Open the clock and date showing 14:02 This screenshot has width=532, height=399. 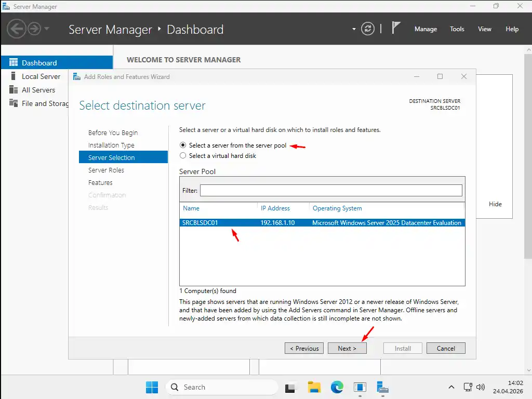pyautogui.click(x=508, y=387)
